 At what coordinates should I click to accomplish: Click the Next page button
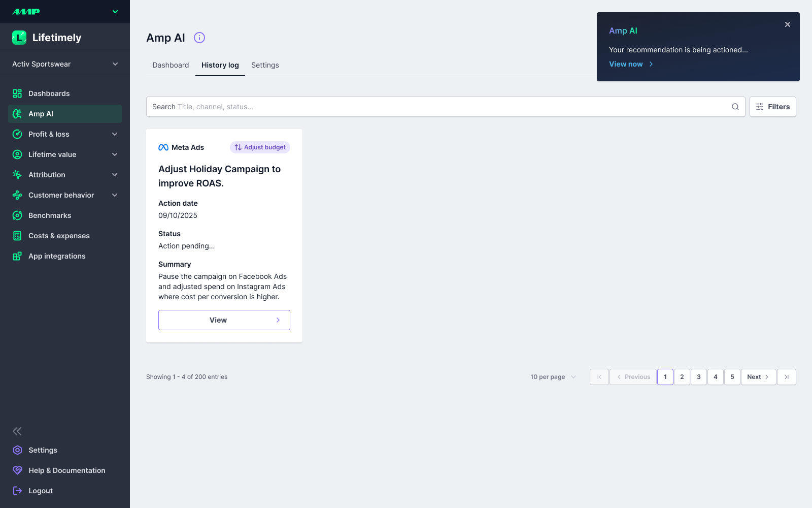759,377
